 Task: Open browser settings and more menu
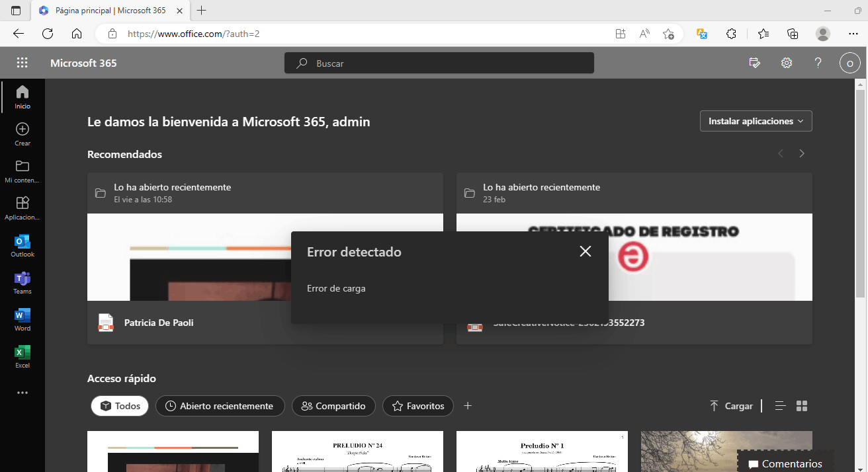click(853, 34)
